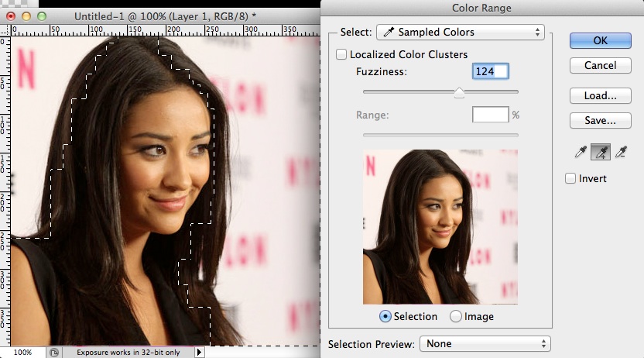Image resolution: width=644 pixels, height=358 pixels.
Task: Click the Load... button
Action: pos(600,96)
